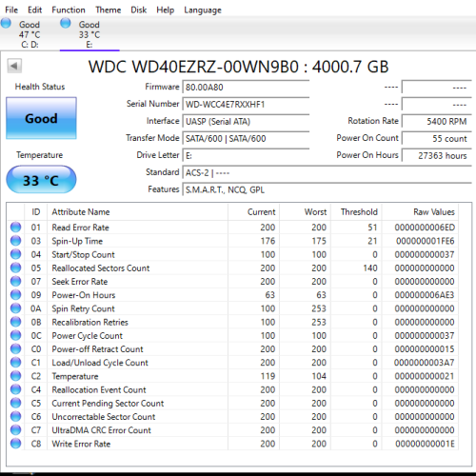The width and height of the screenshot is (476, 476).
Task: Click status orb for Start/Stop Count
Action: click(x=15, y=254)
